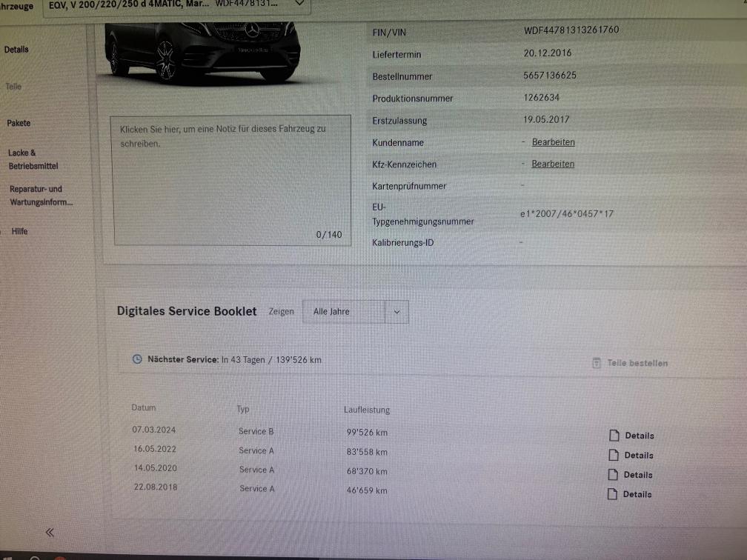Open Details document icon for 16.05.2022 service
This screenshot has width=747, height=560.
click(x=613, y=455)
